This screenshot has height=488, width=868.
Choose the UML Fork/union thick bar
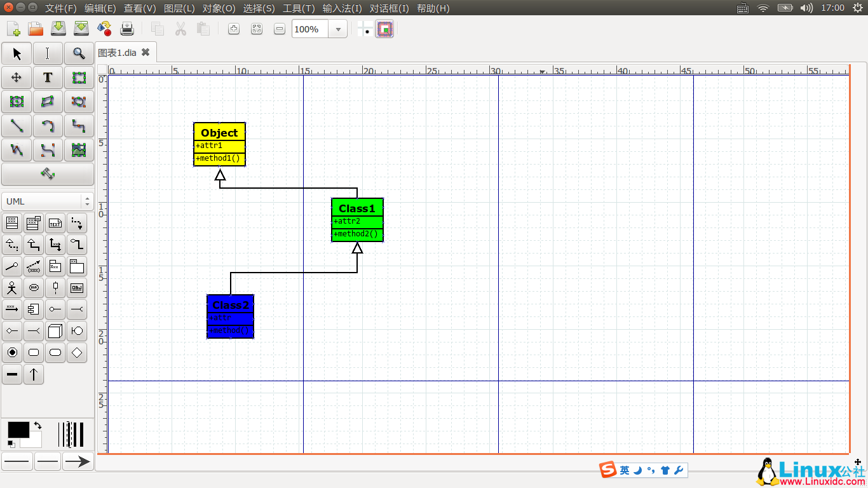pos(12,374)
